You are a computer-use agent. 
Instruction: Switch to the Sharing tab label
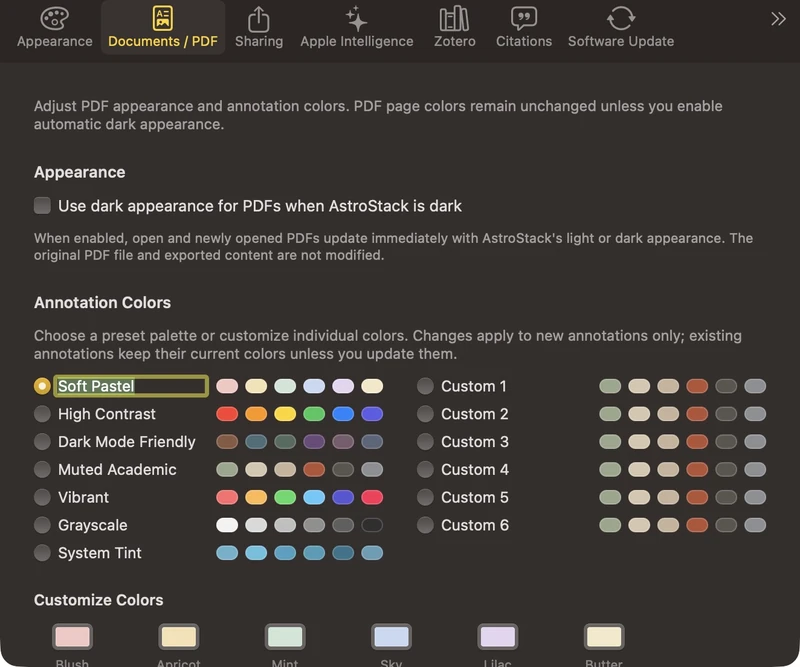[x=259, y=41]
